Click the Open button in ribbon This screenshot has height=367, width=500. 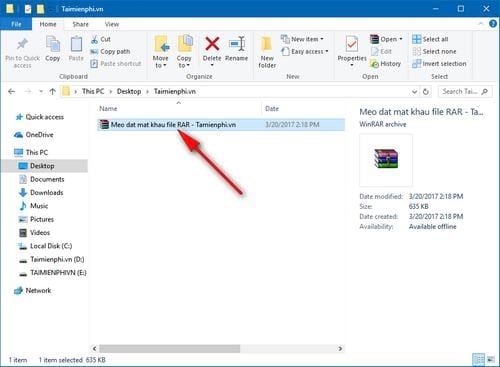pyautogui.click(x=386, y=39)
